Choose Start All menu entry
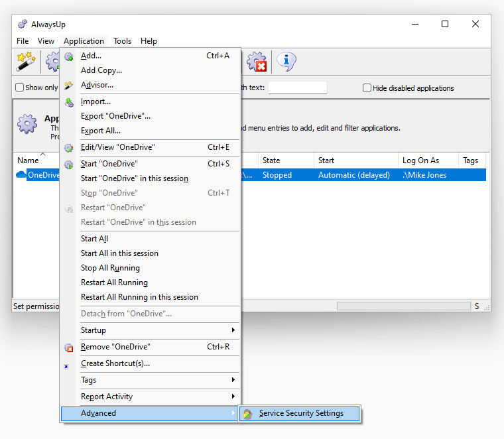 pos(151,239)
